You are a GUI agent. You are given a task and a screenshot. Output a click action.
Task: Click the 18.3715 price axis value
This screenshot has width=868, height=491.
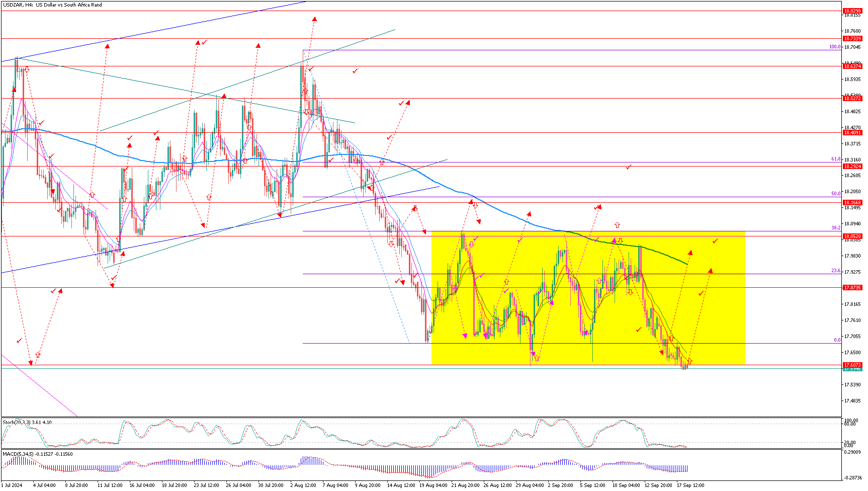852,144
